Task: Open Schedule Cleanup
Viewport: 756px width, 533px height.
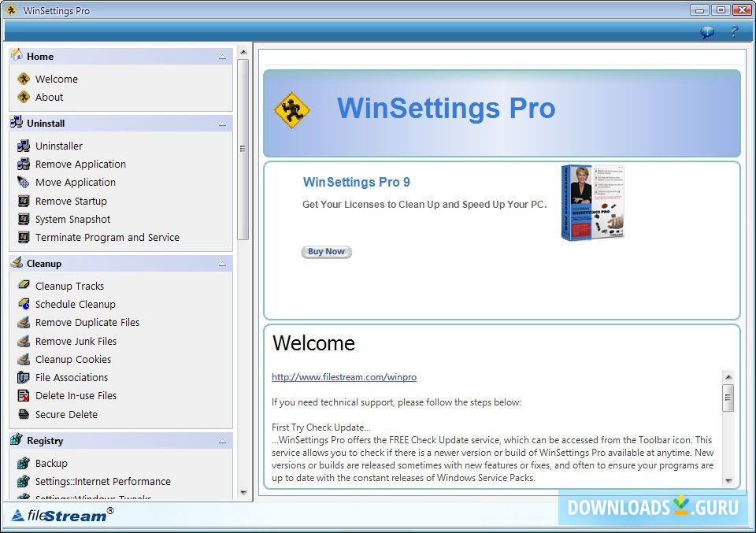Action: point(76,305)
